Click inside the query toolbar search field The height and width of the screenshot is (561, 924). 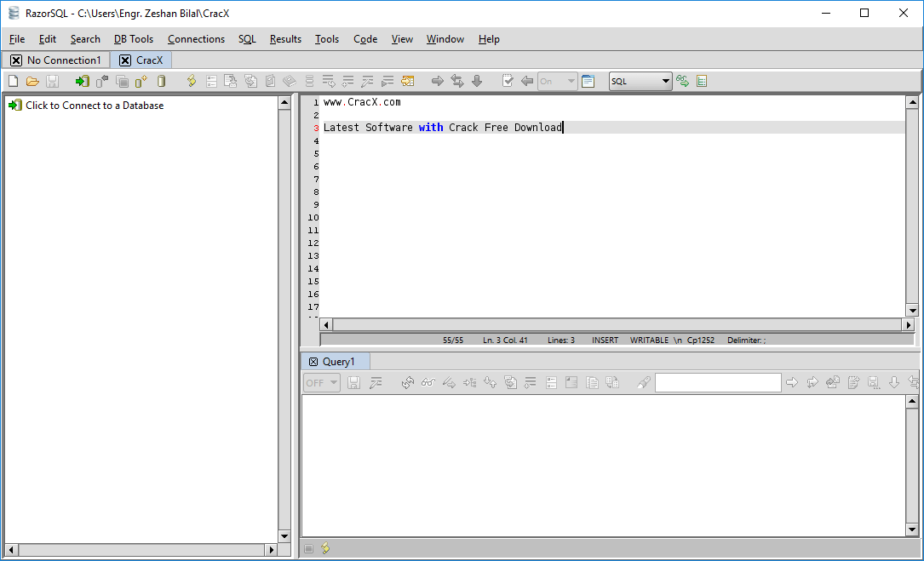coord(718,382)
